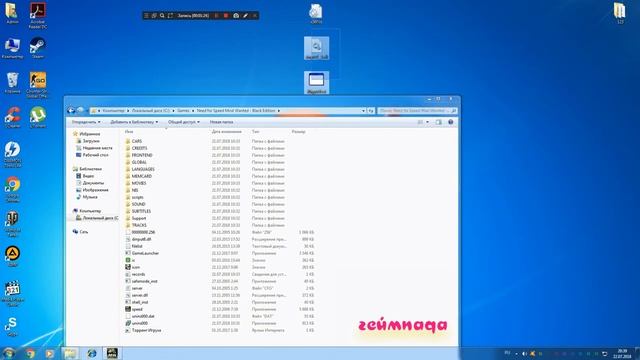Open Chrome from the taskbar
Screen dimensions: 640x360
click(x=30, y=353)
